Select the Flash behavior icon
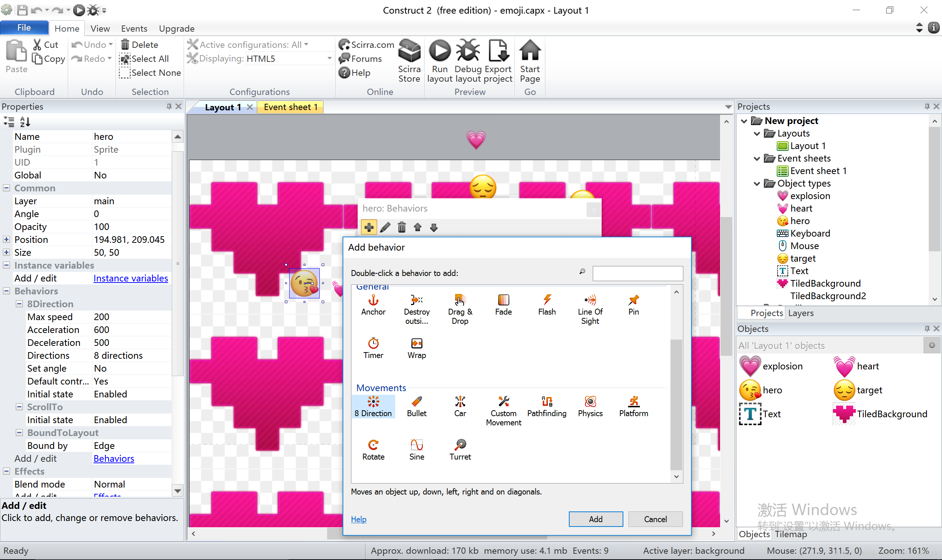The width and height of the screenshot is (942, 560). (x=547, y=305)
